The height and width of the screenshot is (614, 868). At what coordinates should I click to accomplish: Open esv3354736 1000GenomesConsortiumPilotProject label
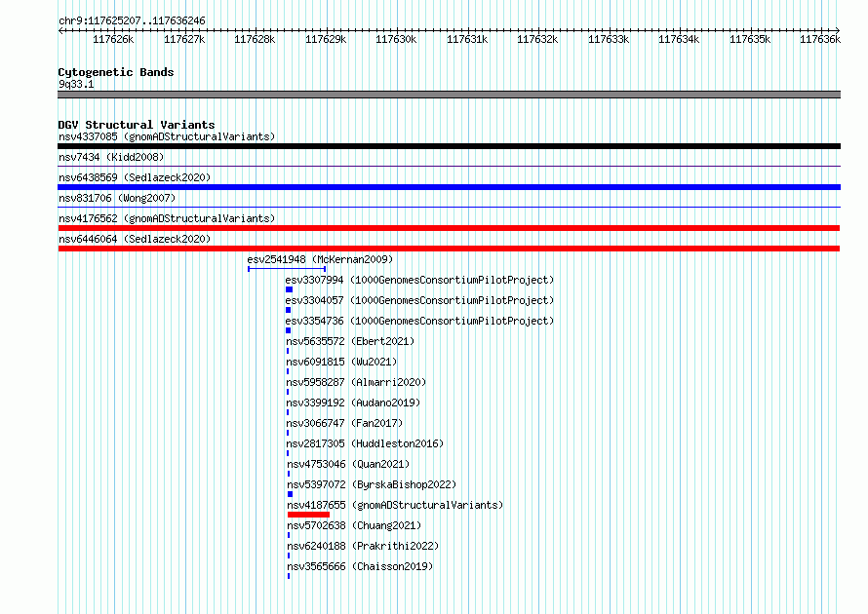point(419,321)
